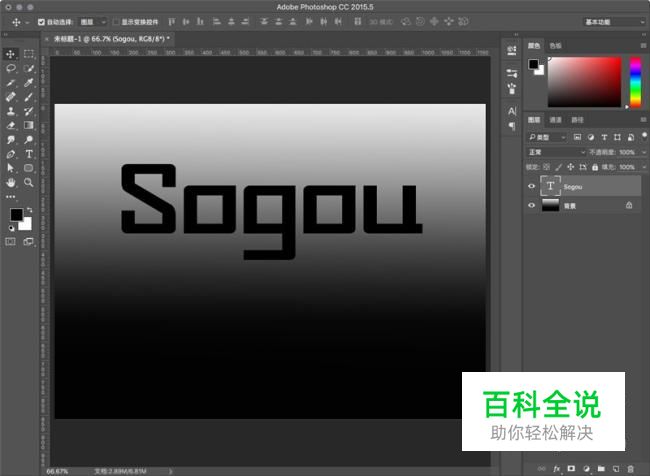This screenshot has height=476, width=650.
Task: Open the Character panel (A| icon)
Action: pos(512,111)
